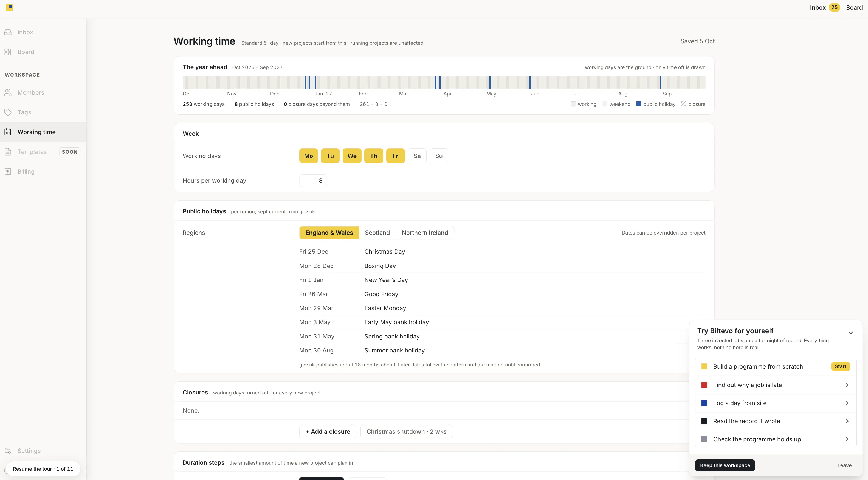Open Members via people icon
Image resolution: width=868 pixels, height=480 pixels.
(x=8, y=93)
